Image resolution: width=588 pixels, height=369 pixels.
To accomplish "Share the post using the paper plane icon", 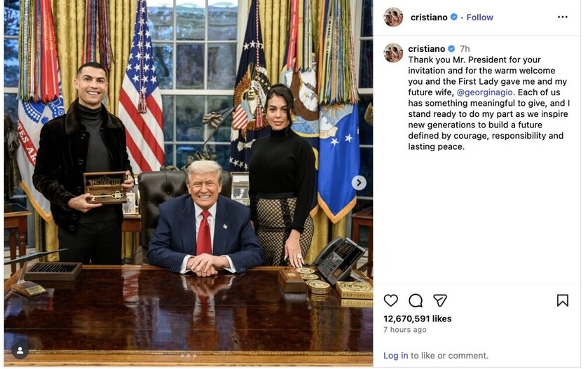I will pos(440,300).
